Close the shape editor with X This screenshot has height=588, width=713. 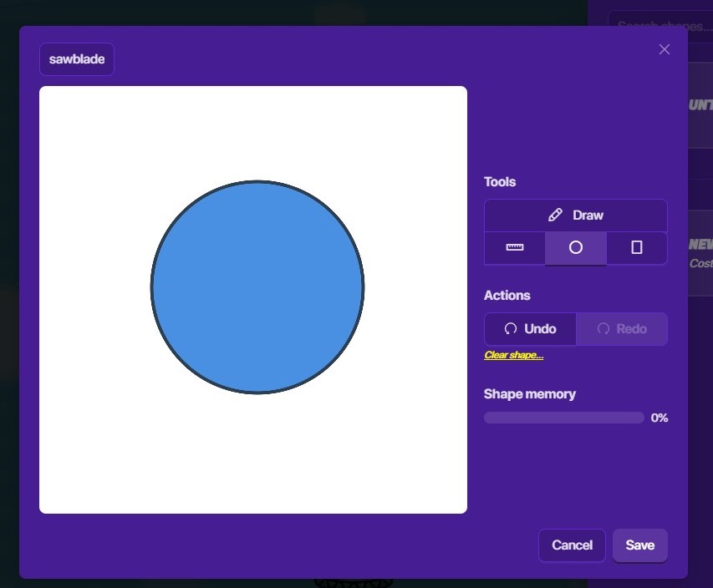coord(665,49)
